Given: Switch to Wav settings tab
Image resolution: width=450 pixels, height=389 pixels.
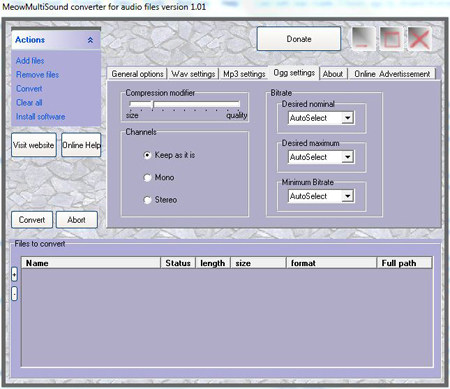Looking at the screenshot, I should pos(193,74).
